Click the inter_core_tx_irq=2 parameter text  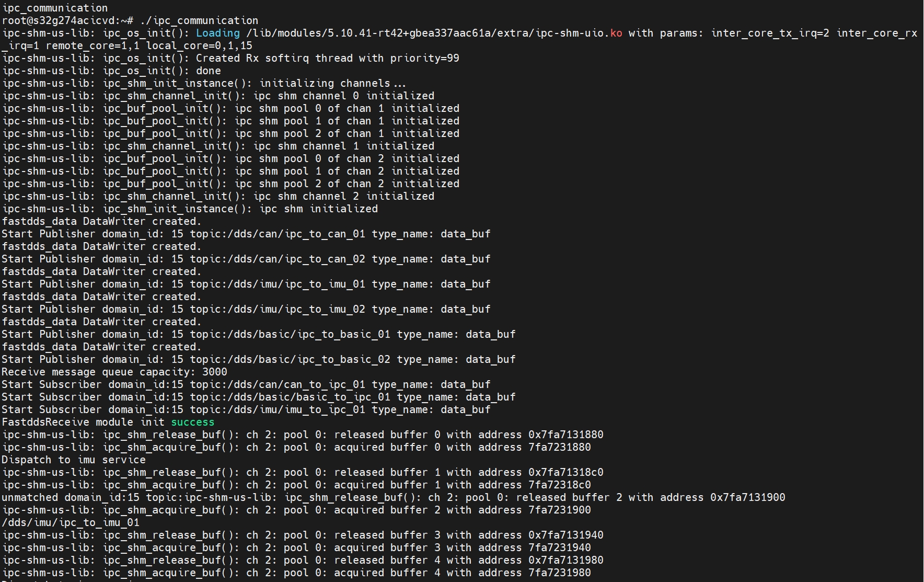(x=770, y=33)
